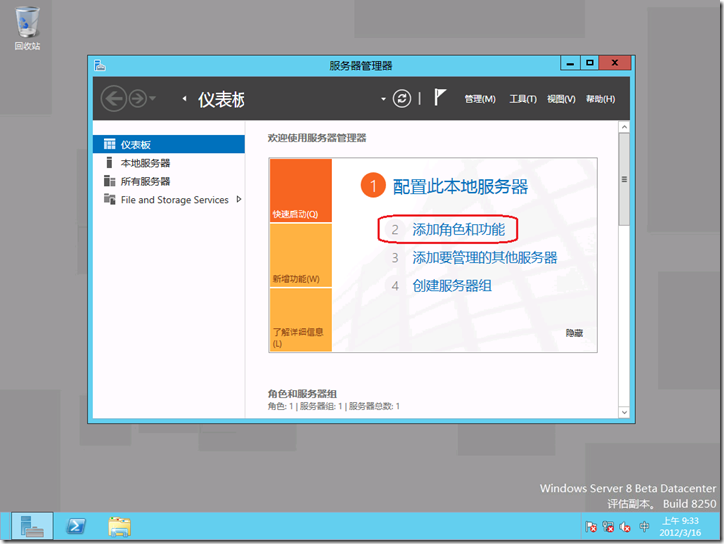Click the taskbar clock showing 9:33

coord(680,526)
